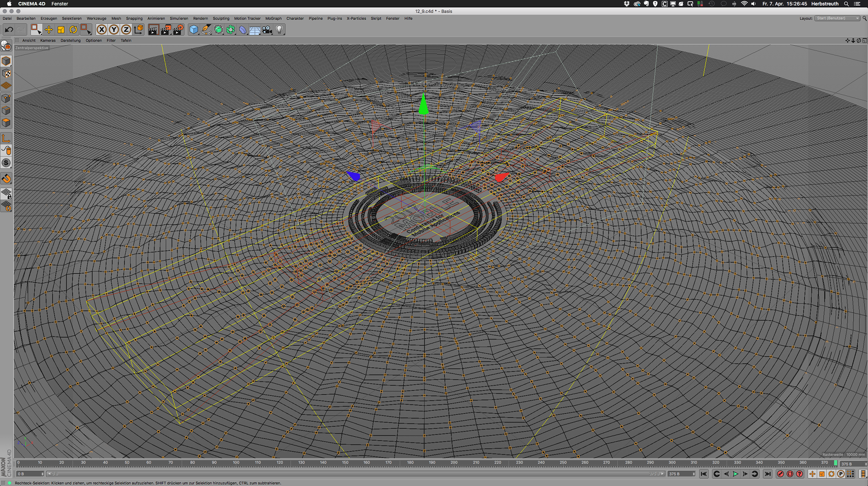This screenshot has height=486, width=868.
Task: Add a camera object
Action: pos(267,30)
